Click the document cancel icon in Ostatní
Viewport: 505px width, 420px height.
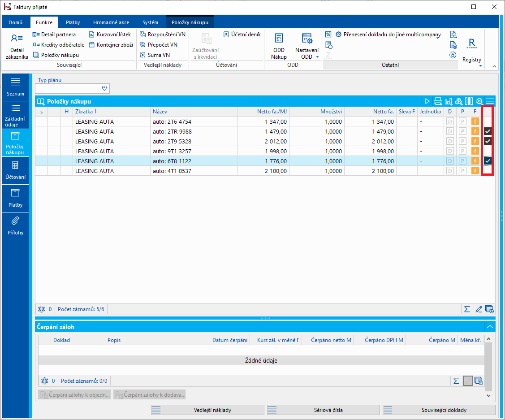(x=453, y=45)
